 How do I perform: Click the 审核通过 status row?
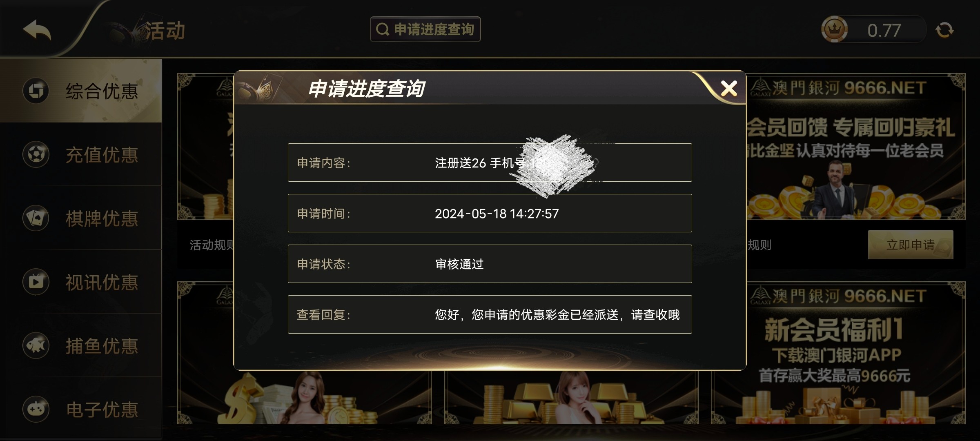click(490, 264)
